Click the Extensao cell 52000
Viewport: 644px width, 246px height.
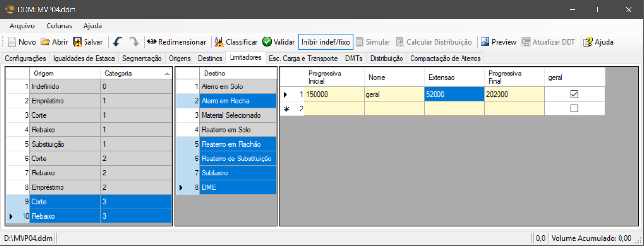click(454, 94)
